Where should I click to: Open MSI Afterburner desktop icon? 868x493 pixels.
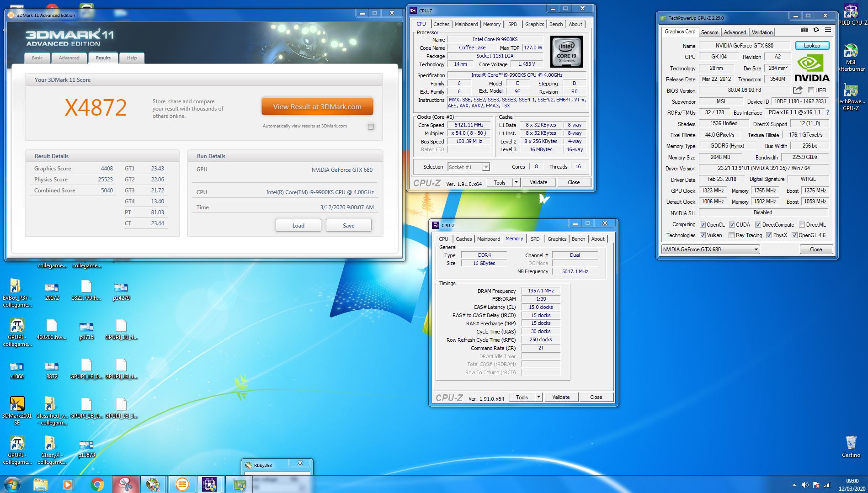[x=851, y=58]
